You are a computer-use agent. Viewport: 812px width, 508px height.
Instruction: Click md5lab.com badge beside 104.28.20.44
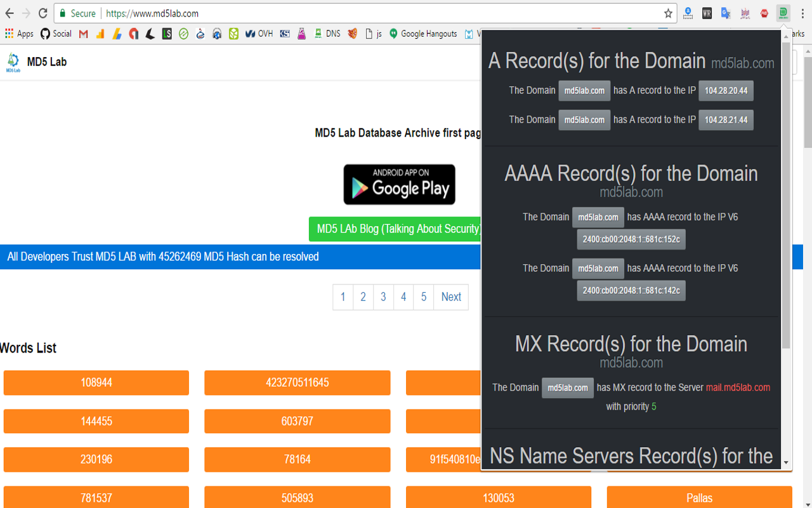point(584,91)
